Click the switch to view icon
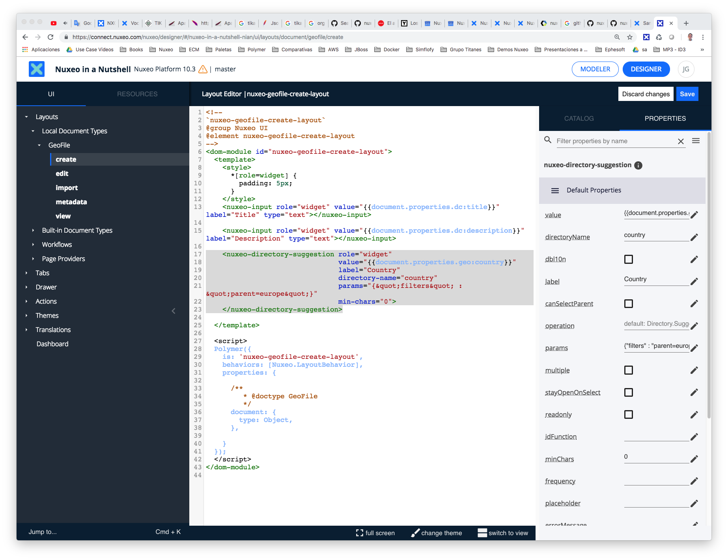This screenshot has width=728, height=560. point(482,533)
